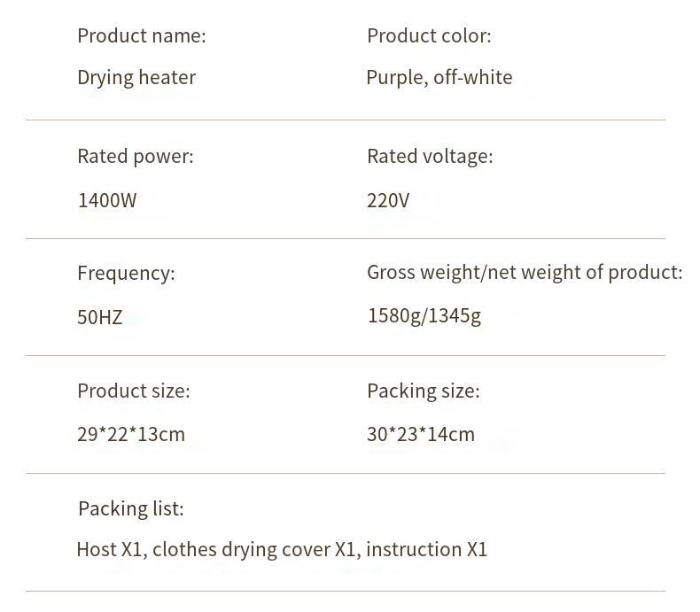Click 'clothes drying cover X1' text
Image resolution: width=700 pixels, height=612 pixels.
tap(254, 549)
